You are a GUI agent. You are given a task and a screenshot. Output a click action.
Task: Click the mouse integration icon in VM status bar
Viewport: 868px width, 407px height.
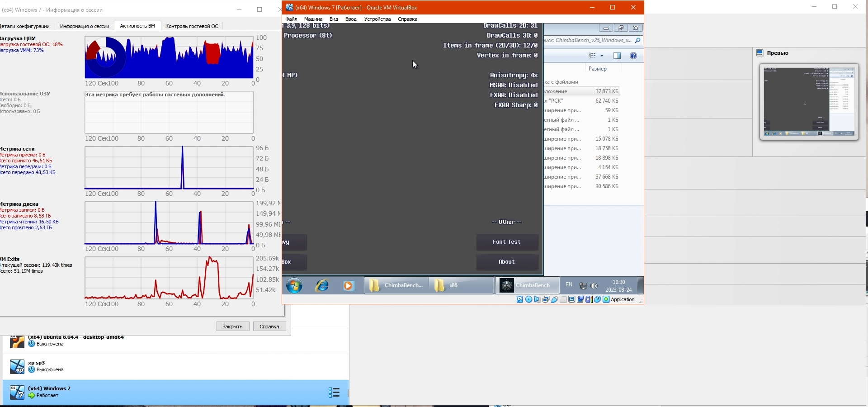598,299
